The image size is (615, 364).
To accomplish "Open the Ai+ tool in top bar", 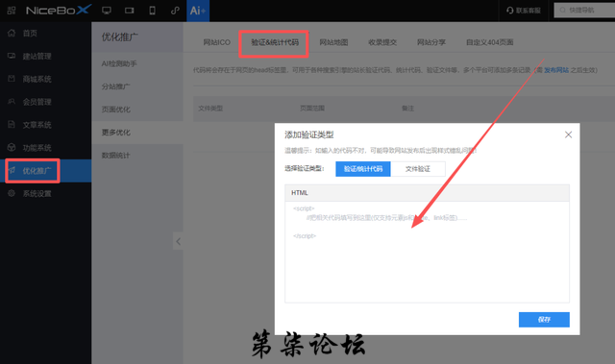I will pyautogui.click(x=198, y=11).
